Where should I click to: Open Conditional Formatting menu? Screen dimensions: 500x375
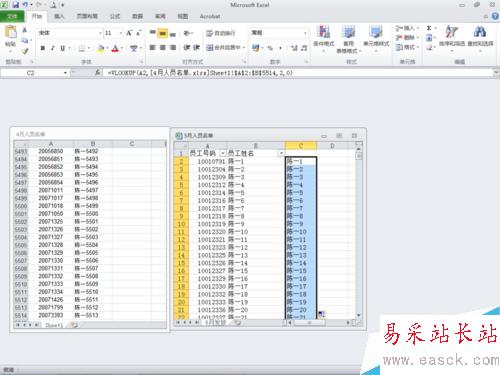coord(324,39)
